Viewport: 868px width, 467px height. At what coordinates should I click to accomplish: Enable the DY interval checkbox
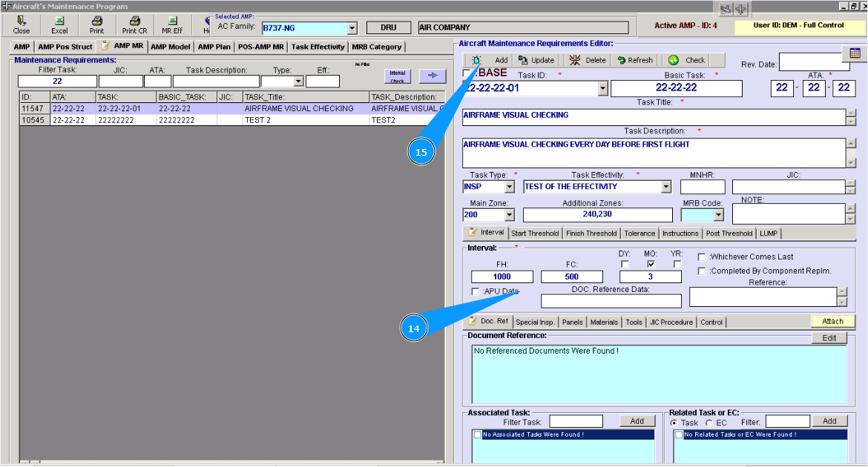tap(625, 265)
